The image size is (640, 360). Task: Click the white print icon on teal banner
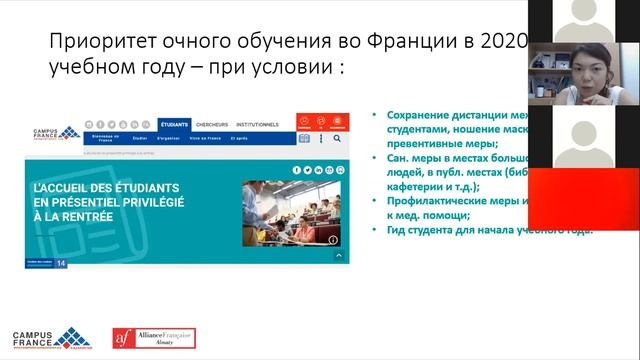[340, 170]
